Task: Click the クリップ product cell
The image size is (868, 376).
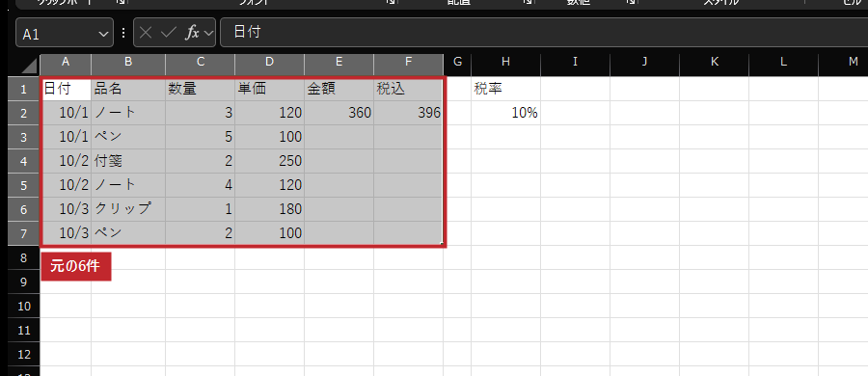Action: [128, 209]
